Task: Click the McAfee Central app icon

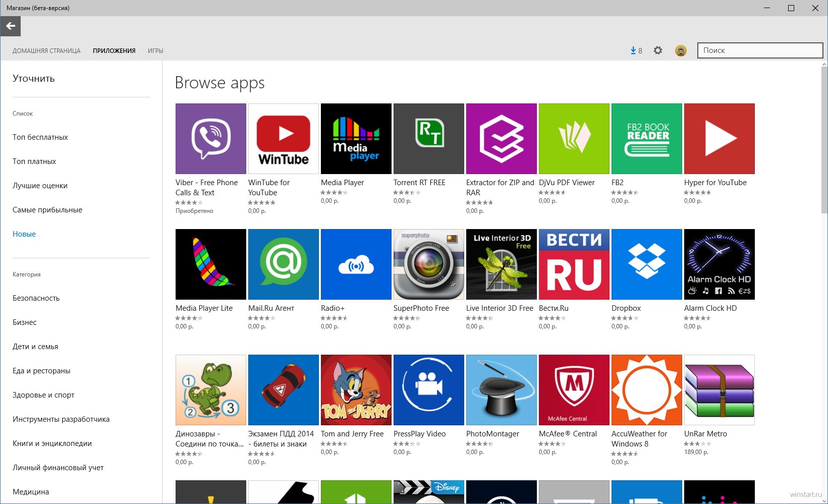Action: click(574, 390)
